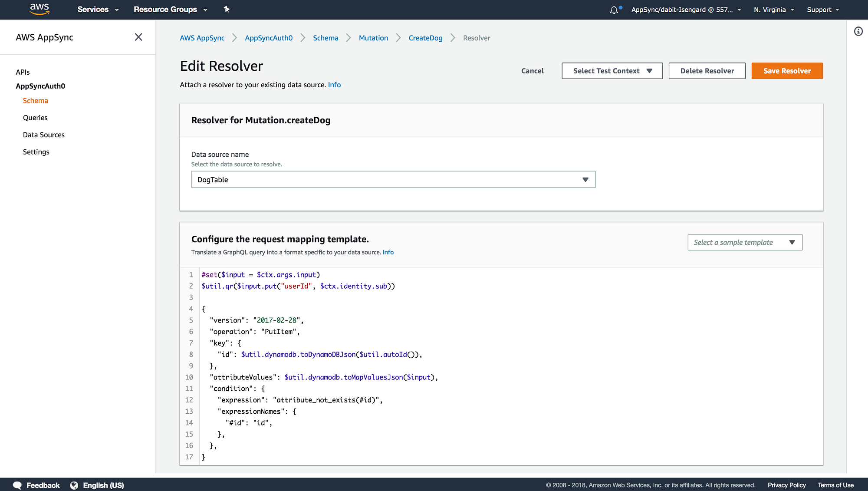Expand the Resource Groups menu
The width and height of the screenshot is (868, 491).
coord(171,10)
